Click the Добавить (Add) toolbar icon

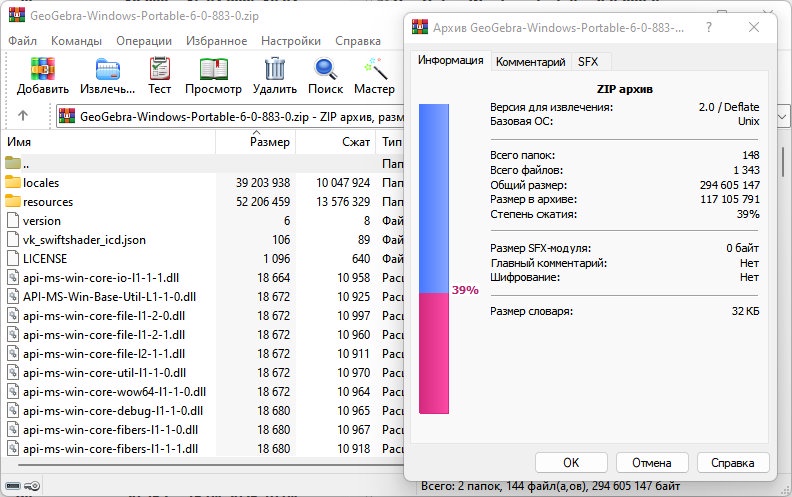pyautogui.click(x=42, y=69)
